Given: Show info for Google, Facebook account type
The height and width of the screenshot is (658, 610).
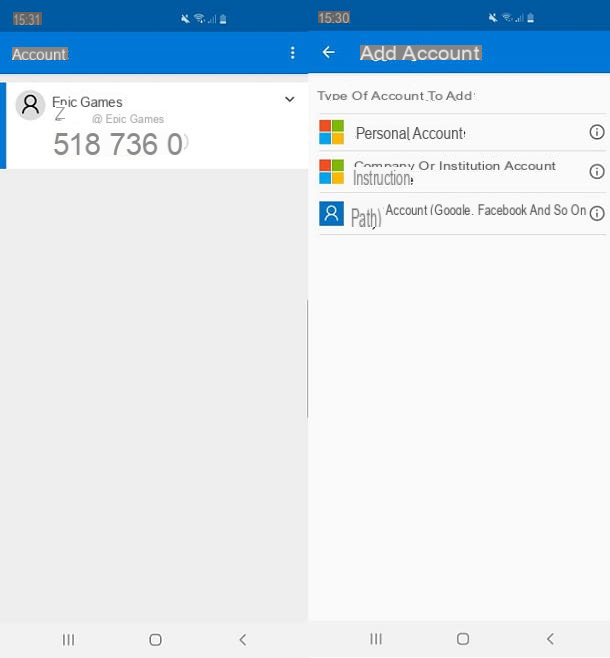Looking at the screenshot, I should (x=597, y=214).
